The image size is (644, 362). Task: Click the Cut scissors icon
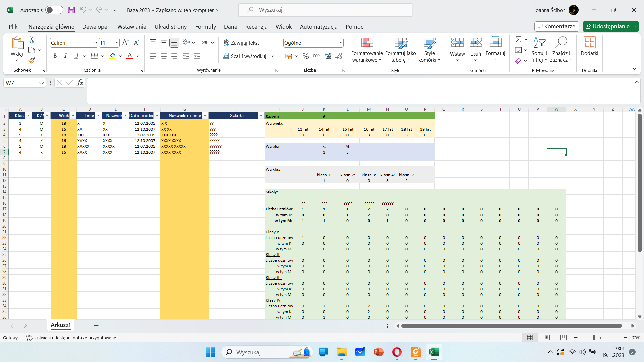coord(32,40)
